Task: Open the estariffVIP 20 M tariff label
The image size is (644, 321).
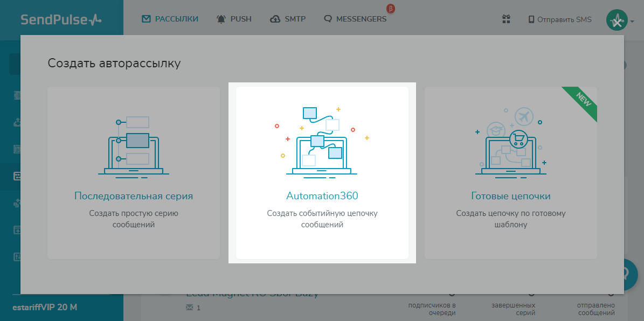Action: [x=45, y=307]
